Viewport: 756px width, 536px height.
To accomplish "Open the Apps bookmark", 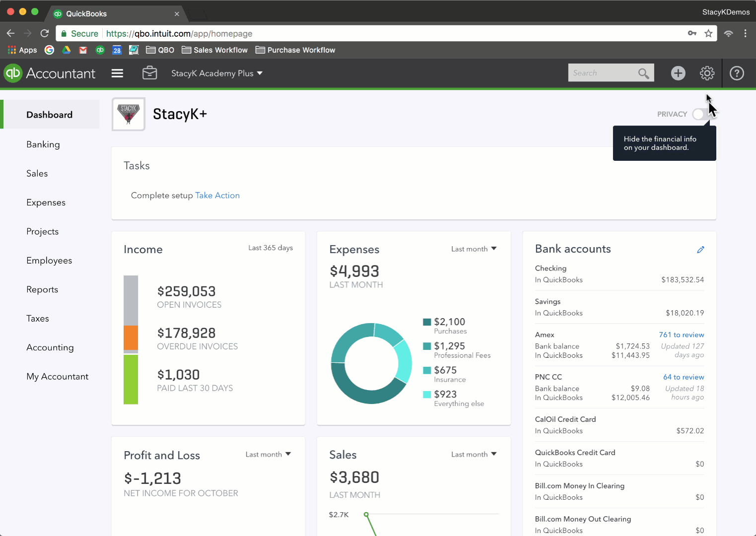I will [x=22, y=50].
